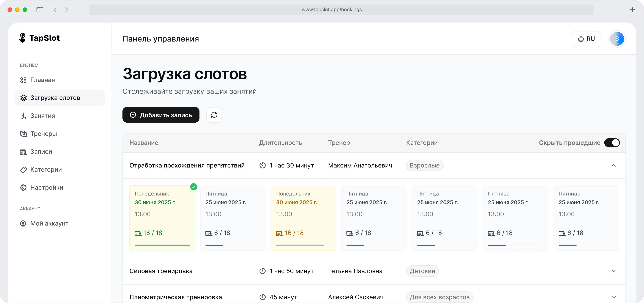Click the Настройки gear icon
Screen dimensions: 644x303
pos(23,188)
